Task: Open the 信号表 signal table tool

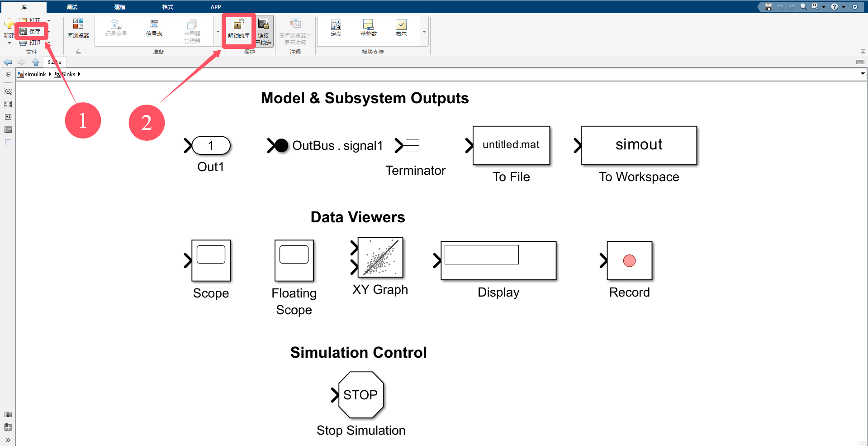Action: pyautogui.click(x=154, y=28)
